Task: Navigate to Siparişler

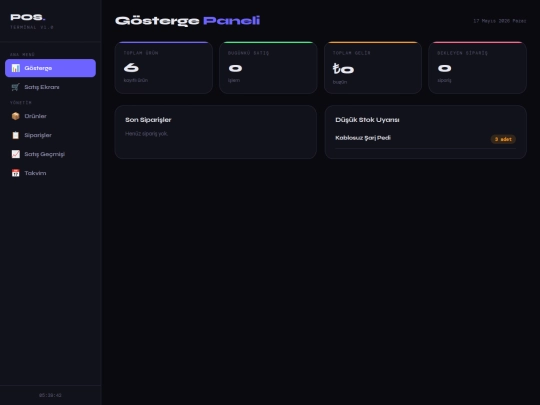Action: pos(50,135)
